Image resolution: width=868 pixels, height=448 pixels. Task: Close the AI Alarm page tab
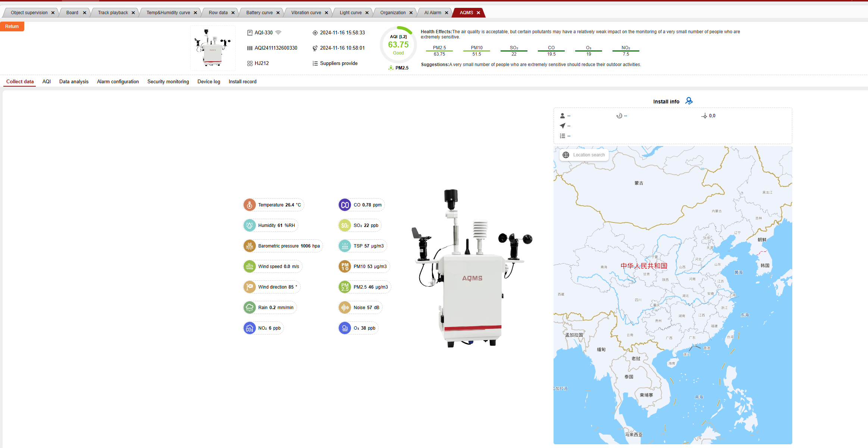coord(446,13)
